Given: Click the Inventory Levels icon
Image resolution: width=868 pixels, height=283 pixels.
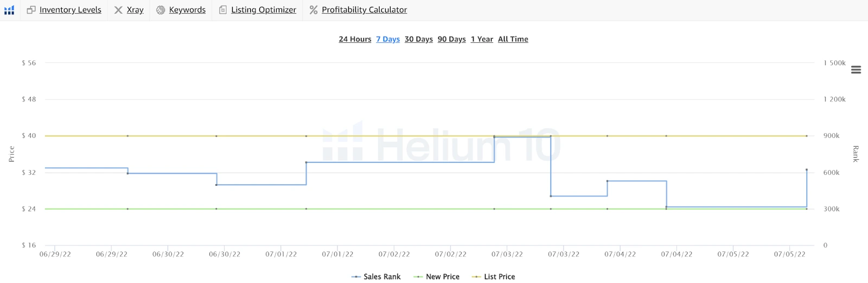Looking at the screenshot, I should click(31, 10).
